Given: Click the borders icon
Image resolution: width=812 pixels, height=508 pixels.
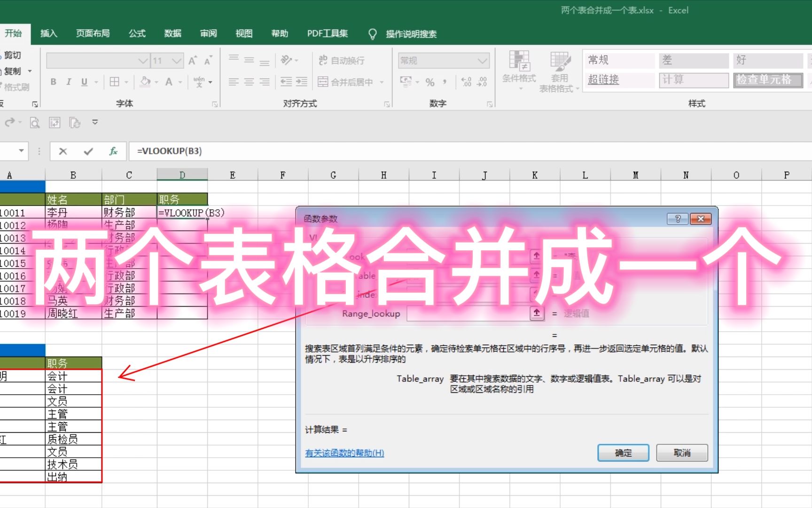Looking at the screenshot, I should click(x=114, y=82).
